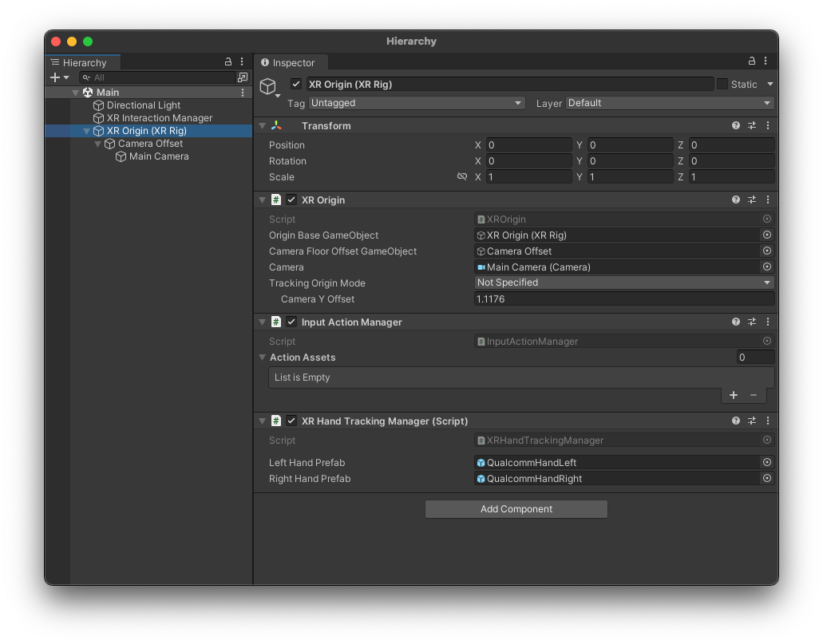Collapse the Action Assets list

coord(263,358)
